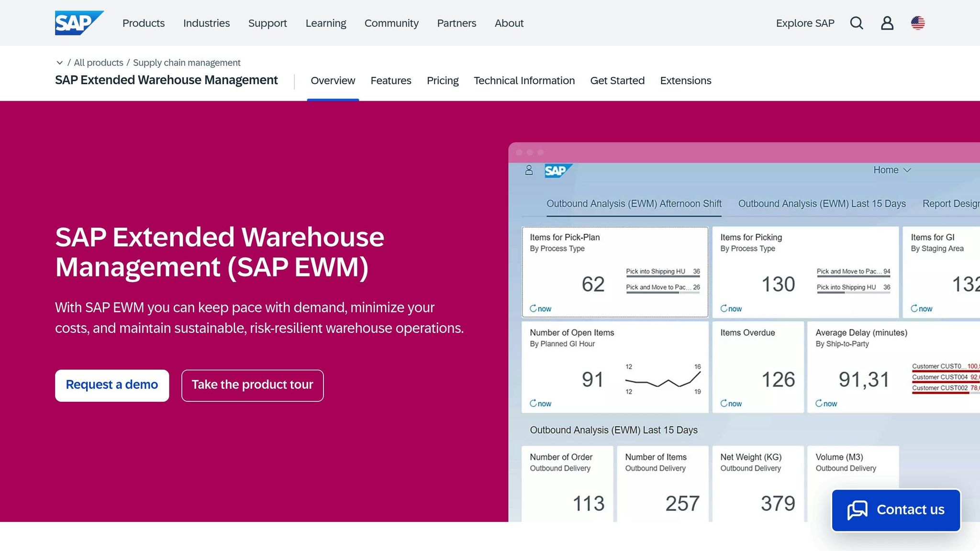Click the value 62 in Items for Pick-Plan
980x551 pixels.
click(x=593, y=284)
